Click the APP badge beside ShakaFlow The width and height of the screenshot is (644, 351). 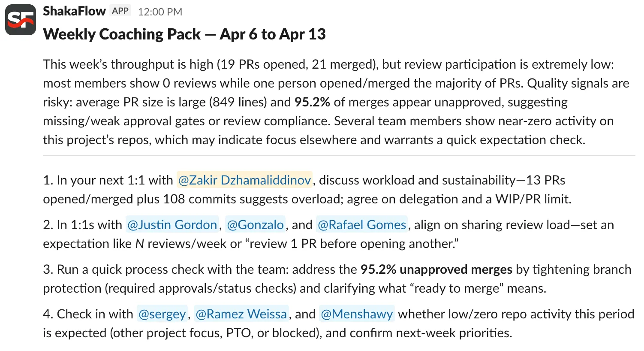pos(120,11)
